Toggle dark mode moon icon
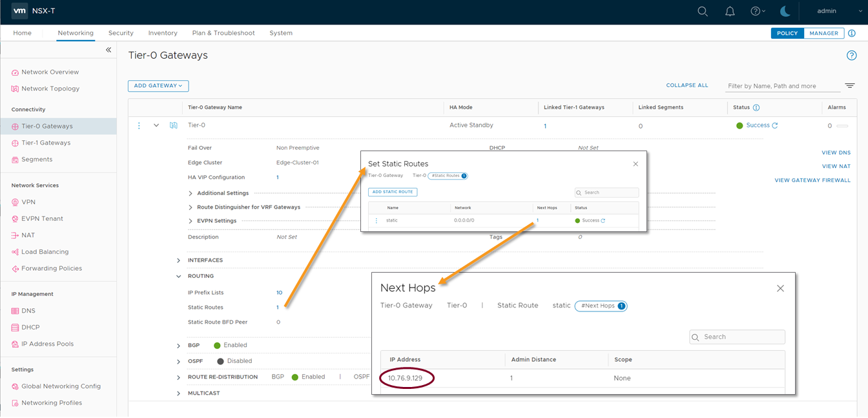The width and height of the screenshot is (868, 418). 785,11
